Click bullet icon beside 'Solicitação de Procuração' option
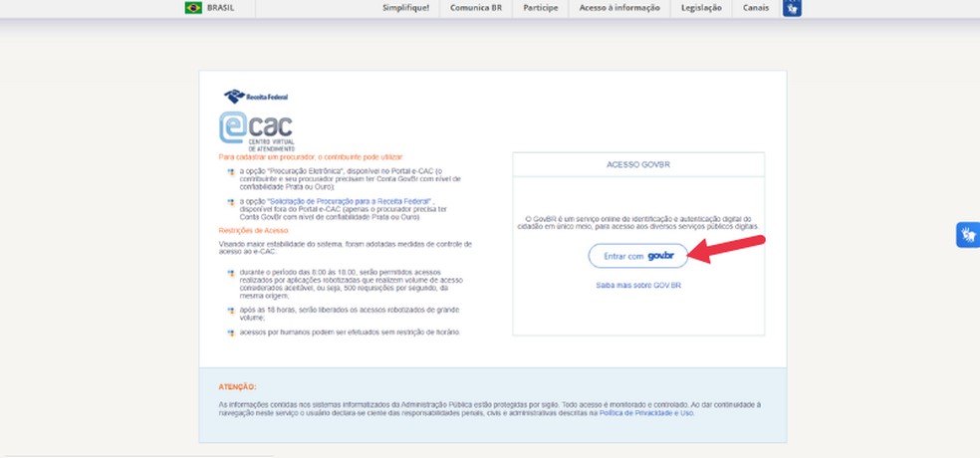This screenshot has width=980, height=458. click(231, 202)
